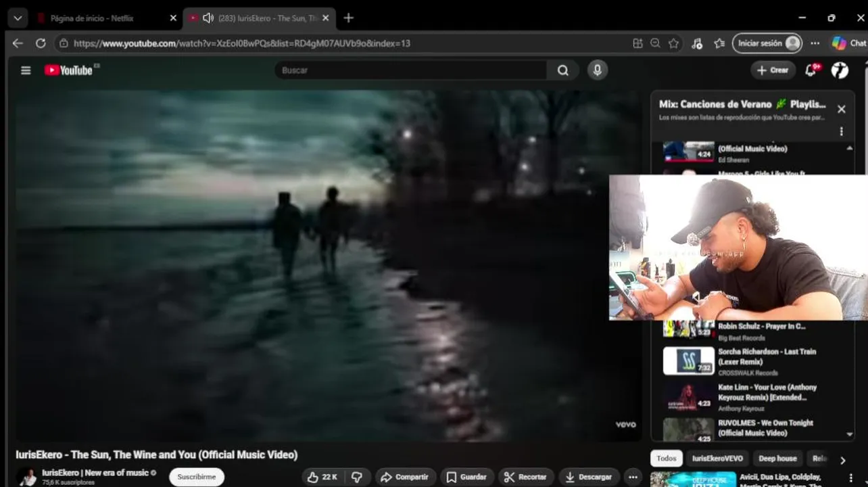Open Copilot Chat in the browser
868x487 pixels.
pos(849,43)
